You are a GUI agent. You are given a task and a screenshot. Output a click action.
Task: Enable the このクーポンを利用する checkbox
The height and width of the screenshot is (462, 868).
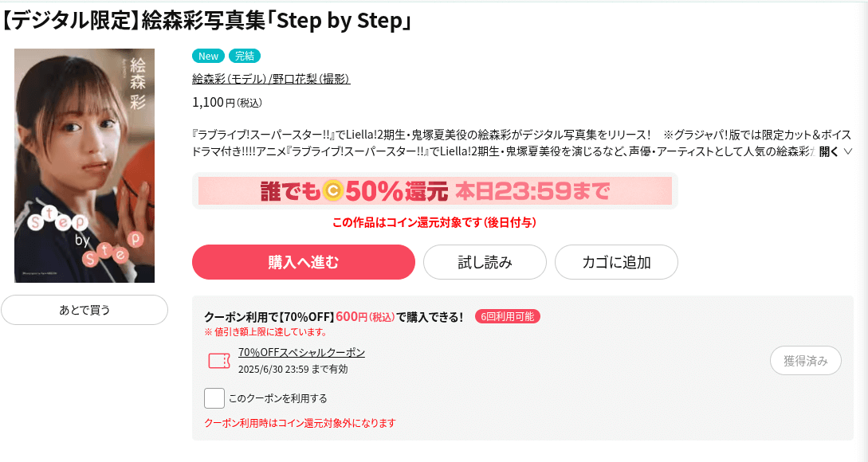(x=214, y=398)
